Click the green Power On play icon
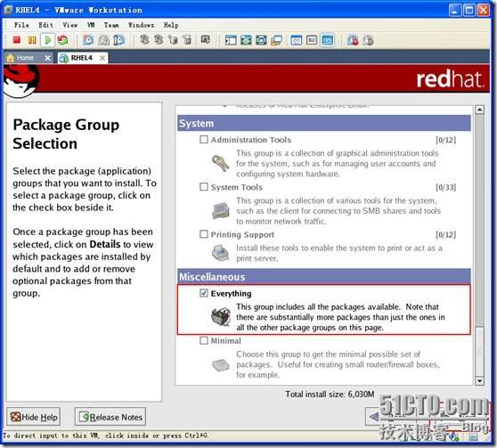The width and height of the screenshot is (497, 448). point(48,40)
